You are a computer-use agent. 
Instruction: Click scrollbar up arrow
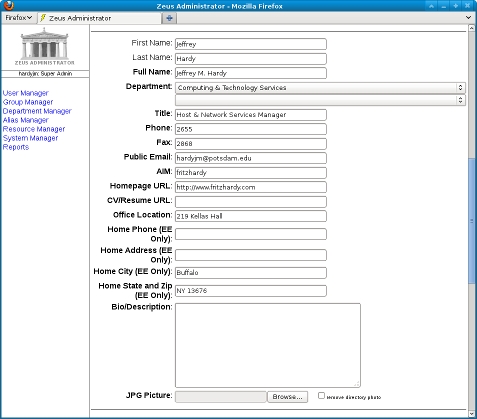point(471,28)
